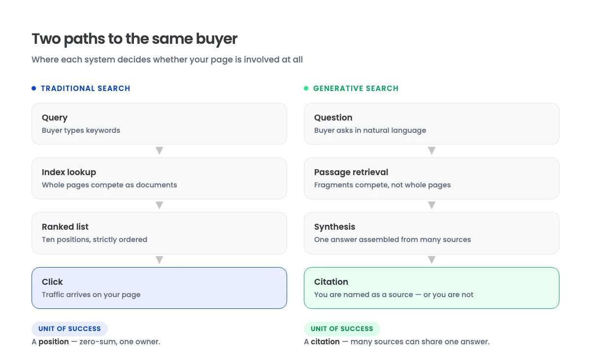Click the arrow below the Question card

coord(431,151)
